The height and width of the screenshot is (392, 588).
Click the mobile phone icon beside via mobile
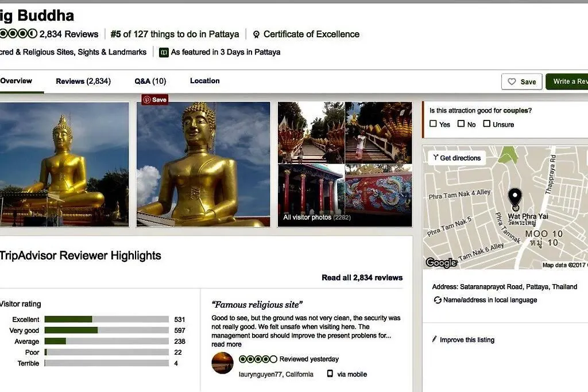point(330,374)
